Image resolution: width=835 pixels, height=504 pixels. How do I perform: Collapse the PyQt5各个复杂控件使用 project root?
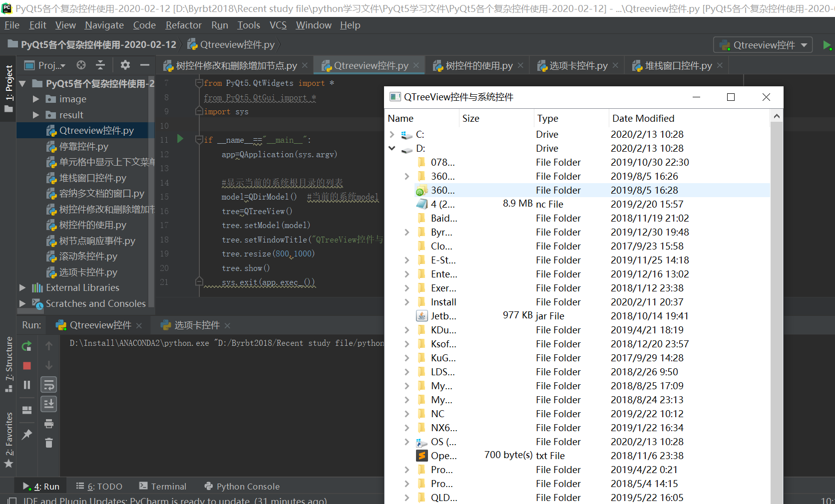(22, 83)
